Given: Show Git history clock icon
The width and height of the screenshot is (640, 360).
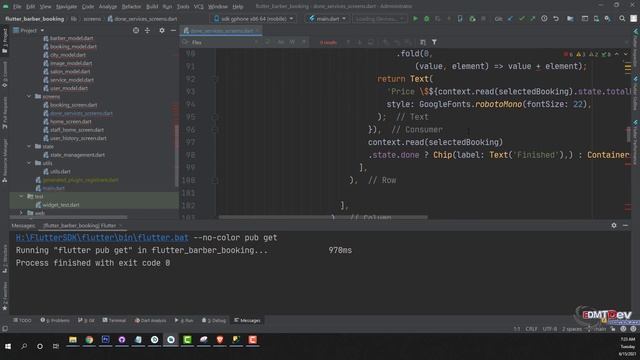Looking at the screenshot, I should tap(544, 19).
